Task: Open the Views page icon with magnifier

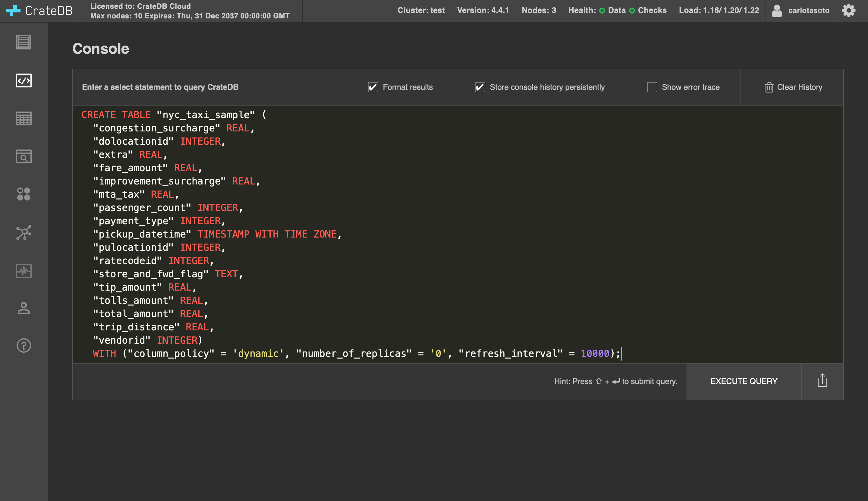Action: pyautogui.click(x=24, y=156)
